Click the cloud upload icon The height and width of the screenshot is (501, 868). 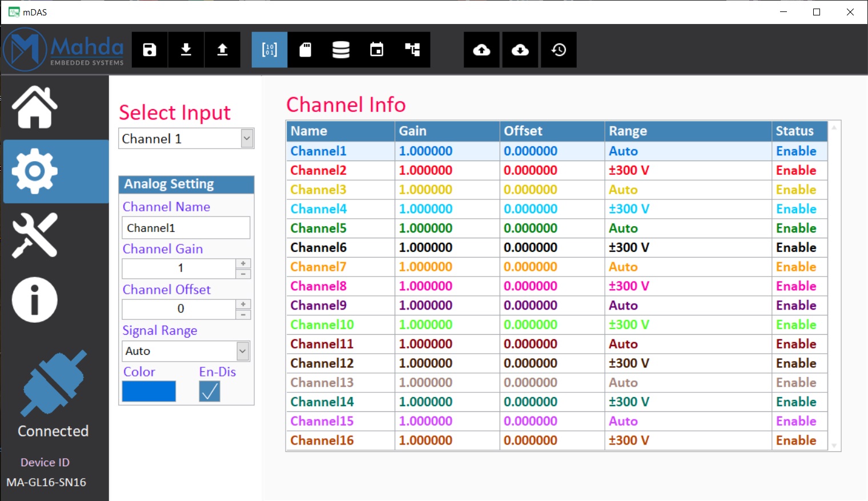pyautogui.click(x=482, y=50)
